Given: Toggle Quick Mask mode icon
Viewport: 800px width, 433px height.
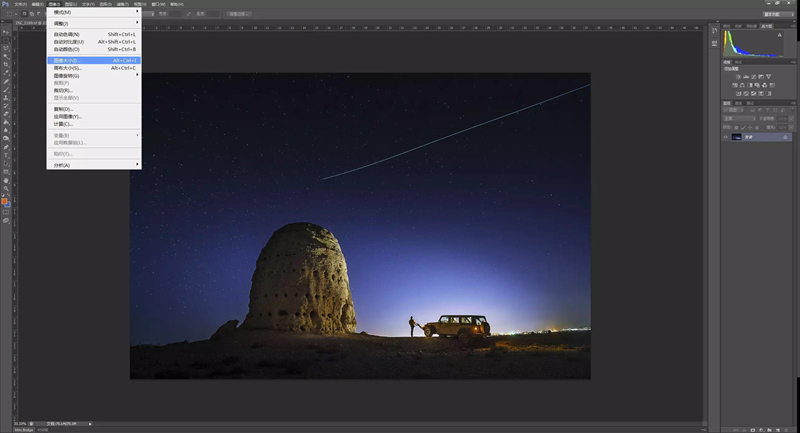Looking at the screenshot, I should click(x=6, y=214).
